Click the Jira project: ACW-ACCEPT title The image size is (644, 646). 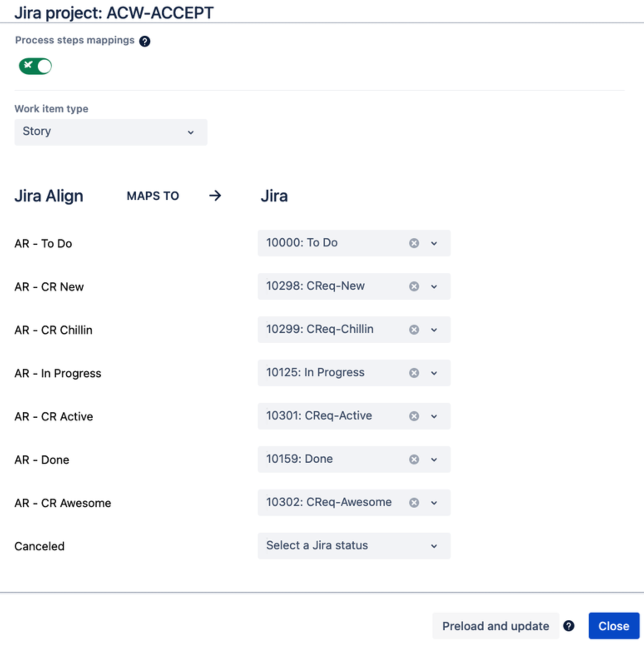pyautogui.click(x=114, y=13)
